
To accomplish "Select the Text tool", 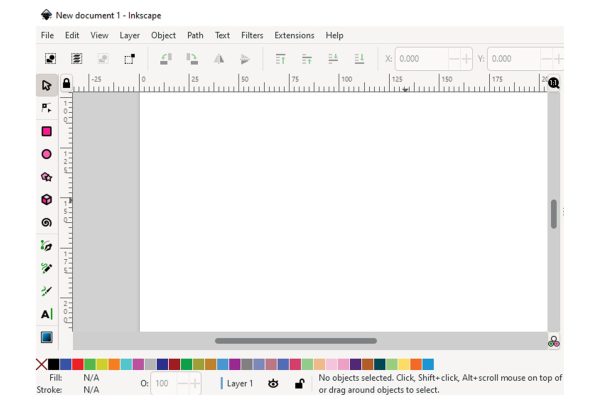I will (46, 314).
